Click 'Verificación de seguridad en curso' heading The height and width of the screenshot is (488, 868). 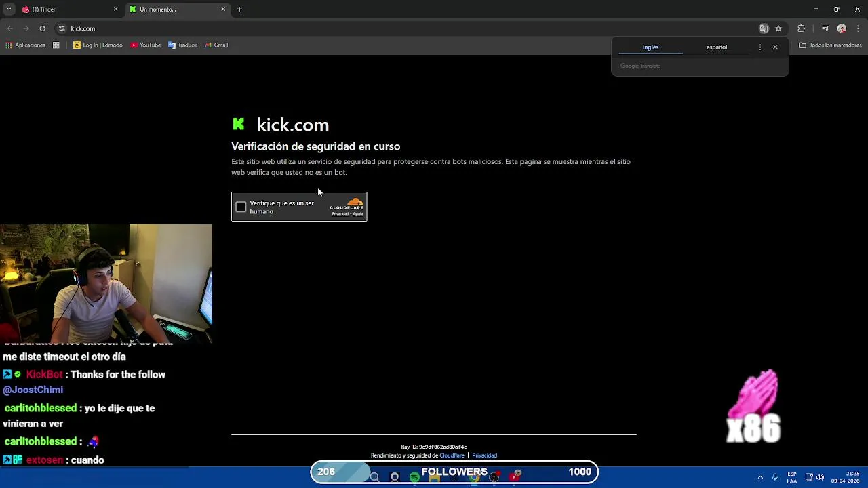315,146
